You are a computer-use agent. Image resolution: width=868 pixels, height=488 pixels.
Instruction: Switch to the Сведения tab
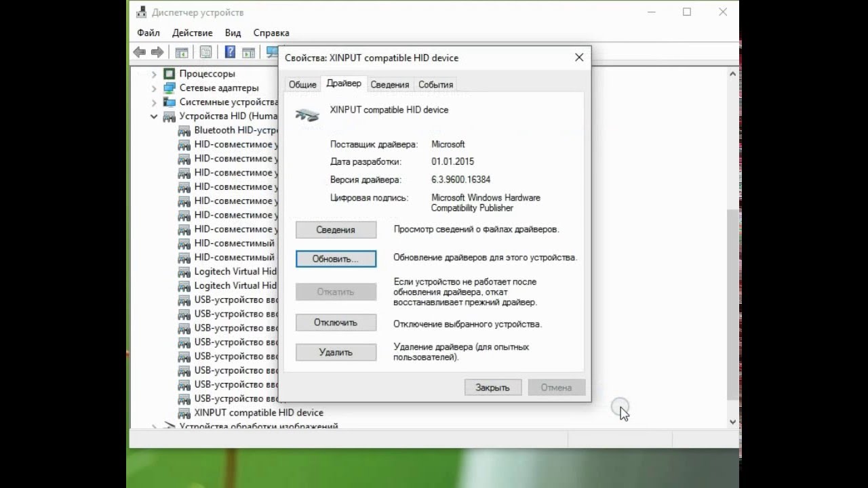coord(390,85)
